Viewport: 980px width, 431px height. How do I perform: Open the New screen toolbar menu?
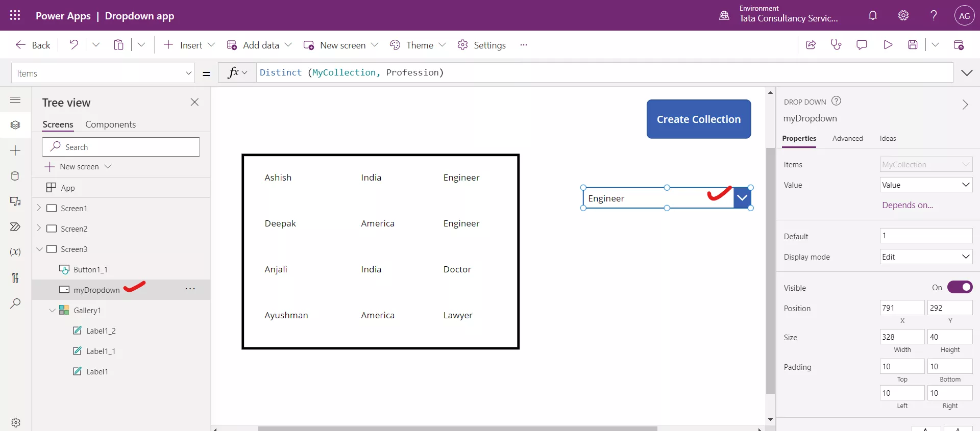341,45
